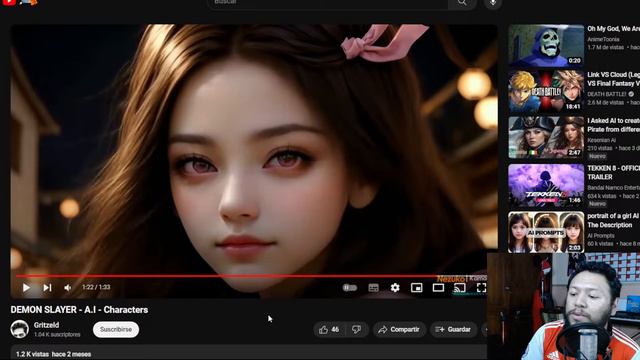Open the Skeletor thumbnail video
This screenshot has width=640, height=360.
546,45
